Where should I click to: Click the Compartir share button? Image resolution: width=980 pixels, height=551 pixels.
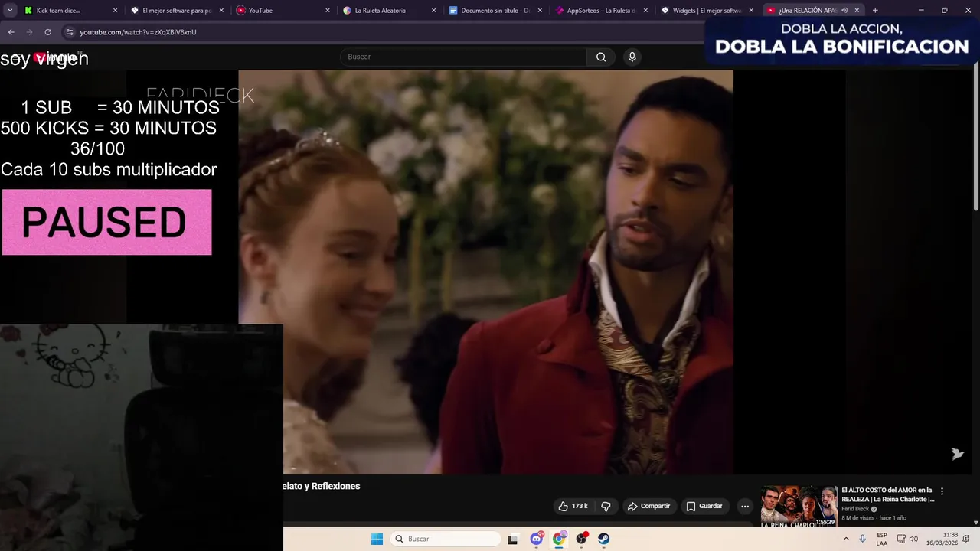coord(648,506)
